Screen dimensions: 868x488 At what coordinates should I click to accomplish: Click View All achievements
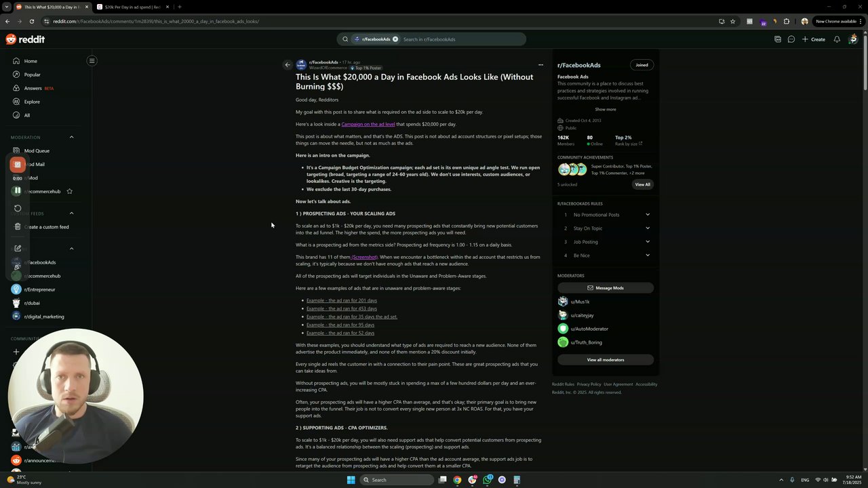[642, 184]
